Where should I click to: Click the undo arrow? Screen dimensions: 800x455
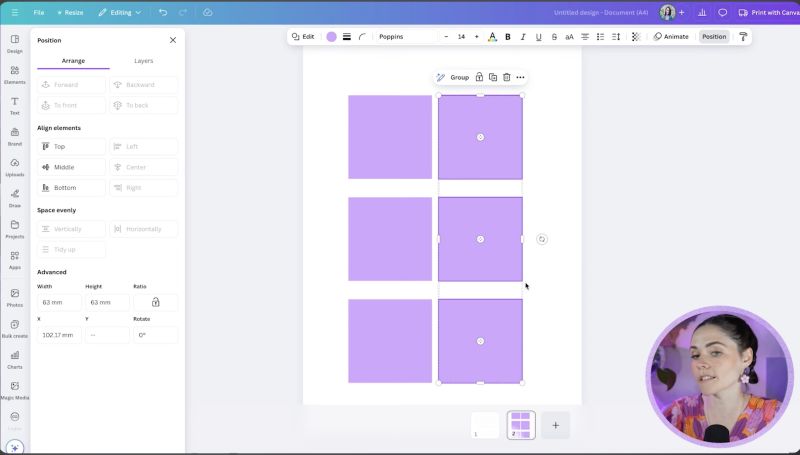[163, 12]
